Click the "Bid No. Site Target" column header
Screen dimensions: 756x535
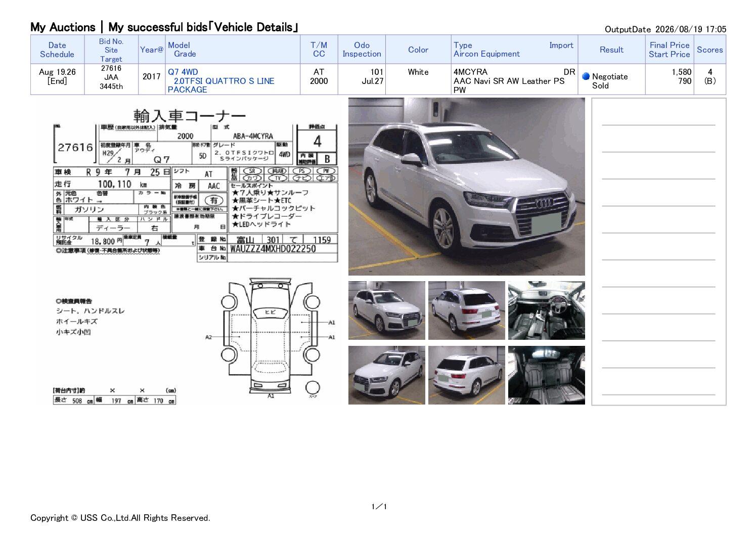[111, 50]
